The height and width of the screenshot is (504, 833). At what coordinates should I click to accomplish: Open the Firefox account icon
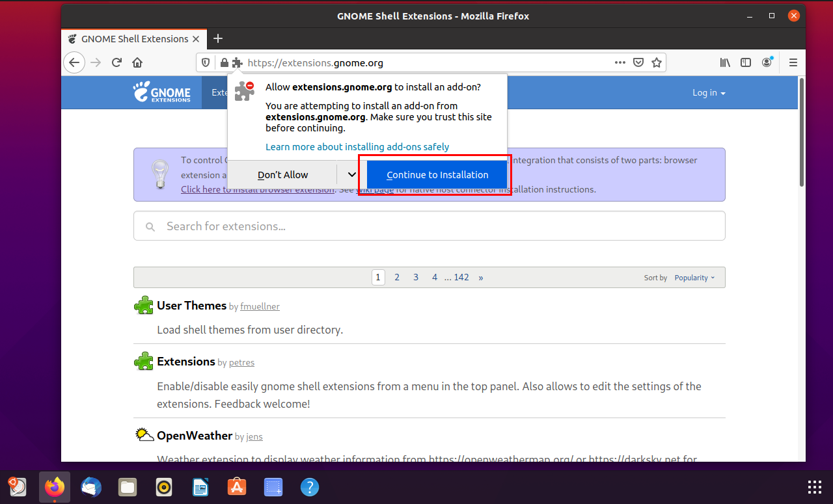coord(767,62)
